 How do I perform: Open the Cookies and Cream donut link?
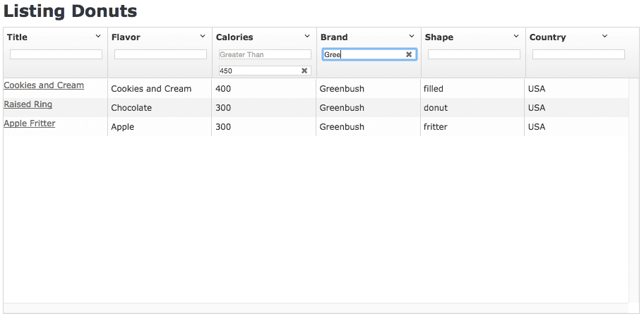coord(44,85)
